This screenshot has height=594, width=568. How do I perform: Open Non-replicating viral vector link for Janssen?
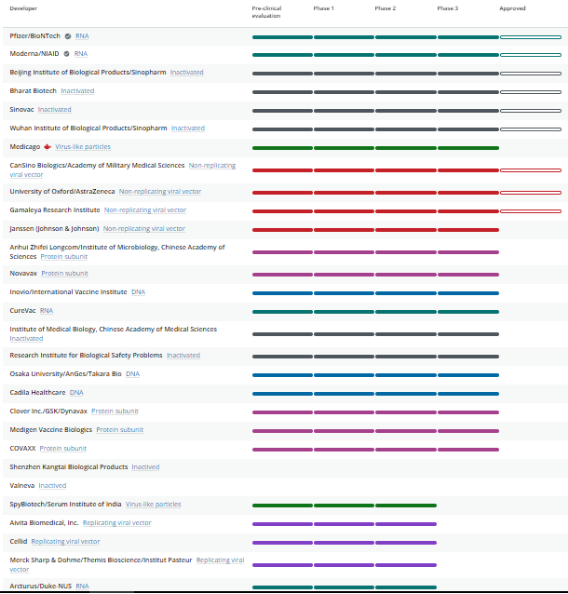click(x=144, y=229)
